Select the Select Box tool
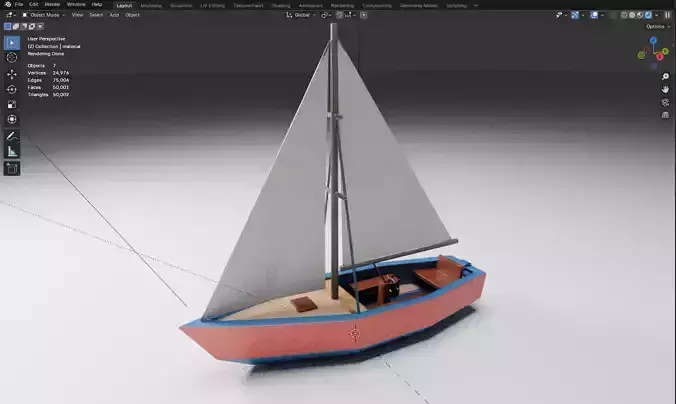 pos(12,43)
